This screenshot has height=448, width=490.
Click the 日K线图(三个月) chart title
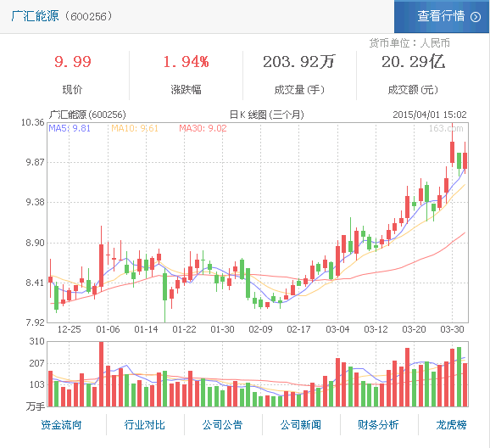point(266,115)
